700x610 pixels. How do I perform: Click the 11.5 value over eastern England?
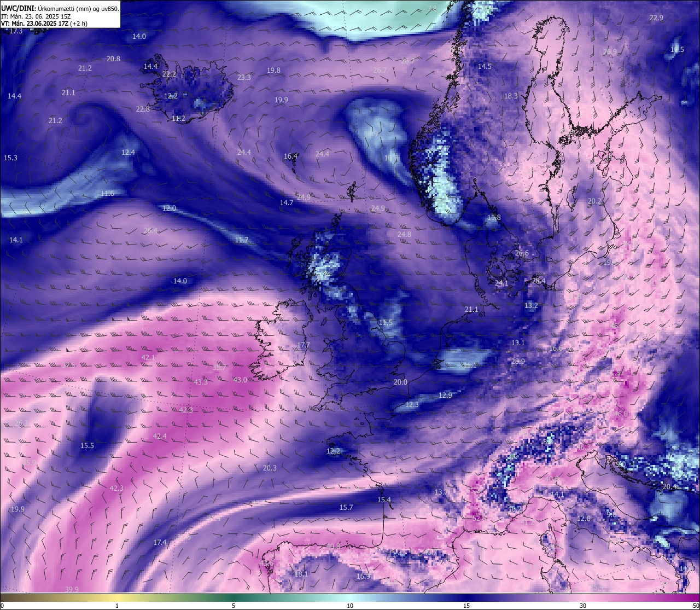(386, 323)
